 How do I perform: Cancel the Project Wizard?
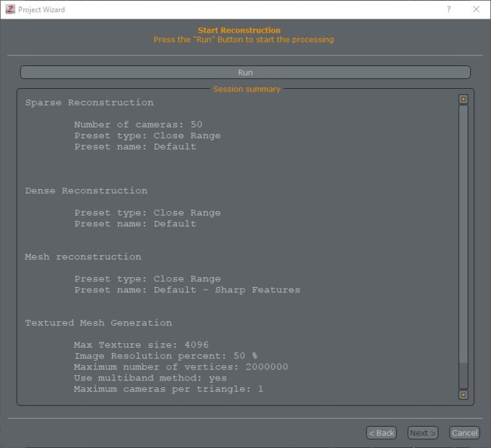click(464, 433)
